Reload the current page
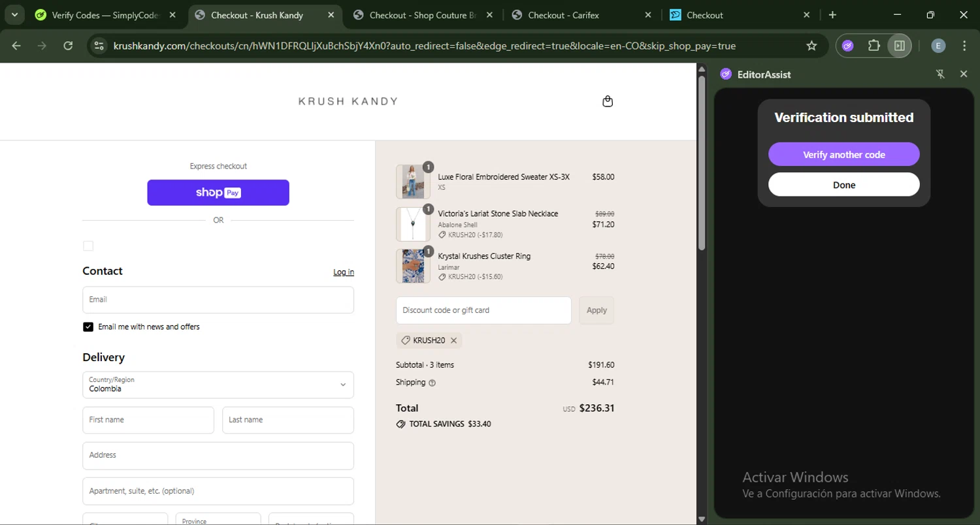The image size is (980, 525). pyautogui.click(x=68, y=46)
